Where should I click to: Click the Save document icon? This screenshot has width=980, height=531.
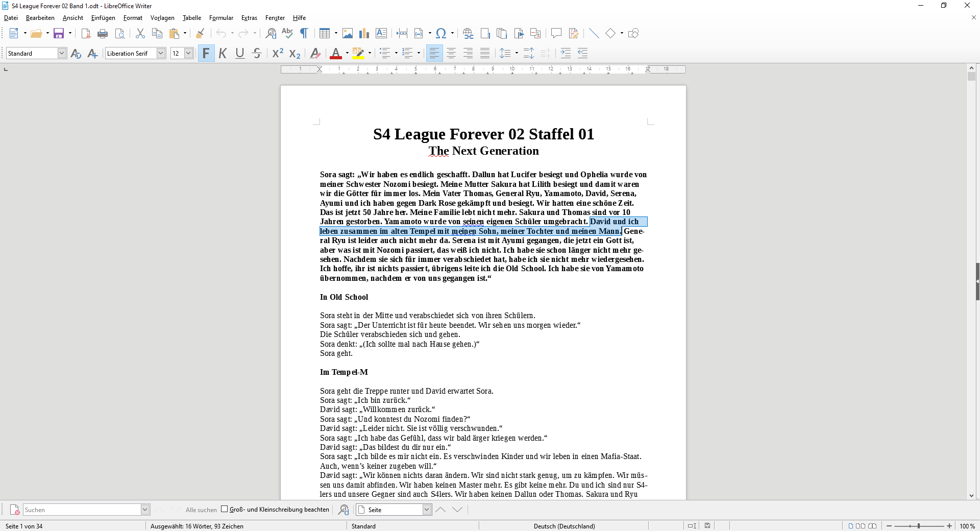tap(59, 34)
